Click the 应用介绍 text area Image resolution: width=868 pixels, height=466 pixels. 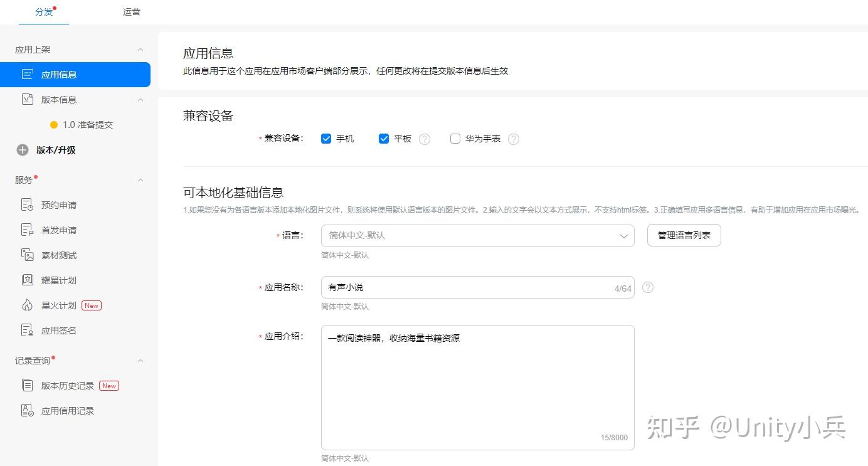click(x=478, y=388)
